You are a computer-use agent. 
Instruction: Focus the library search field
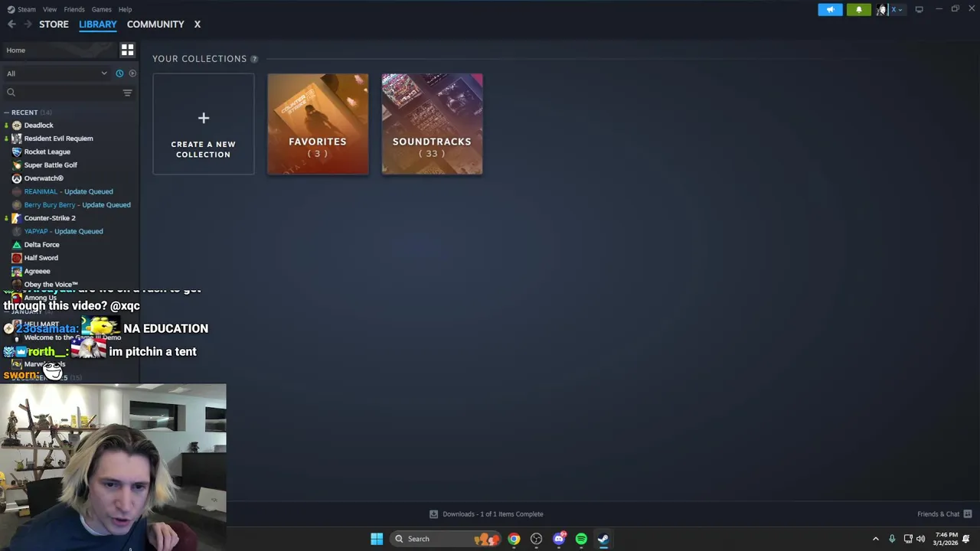coord(61,93)
